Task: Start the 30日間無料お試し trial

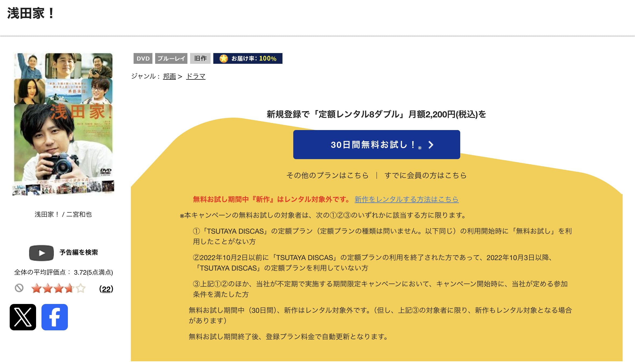Action: (376, 145)
